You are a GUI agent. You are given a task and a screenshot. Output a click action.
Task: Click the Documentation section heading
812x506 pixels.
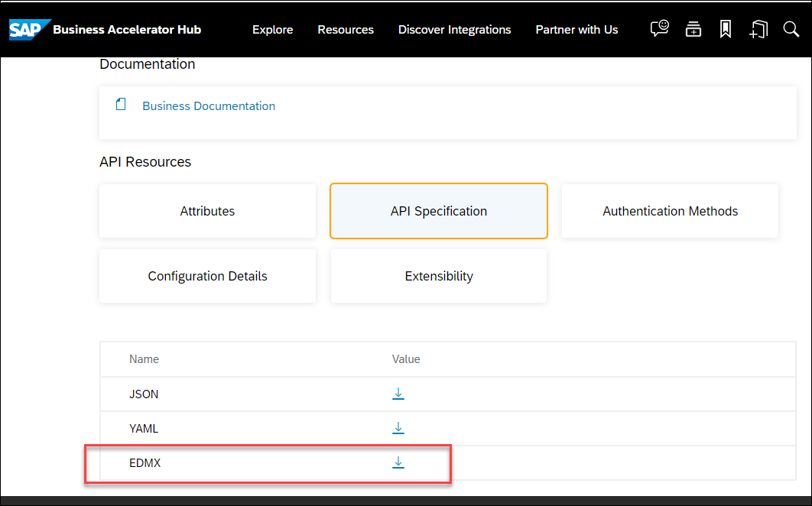click(147, 63)
